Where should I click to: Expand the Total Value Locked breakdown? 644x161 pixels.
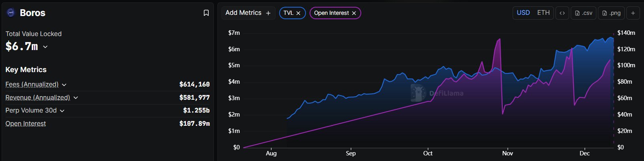coord(45,47)
